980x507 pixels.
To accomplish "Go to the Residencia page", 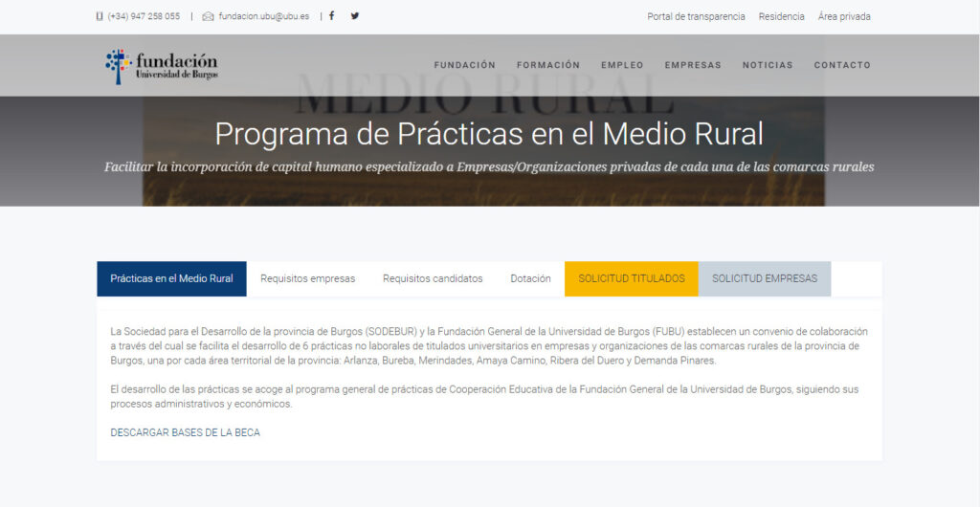I will point(781,16).
